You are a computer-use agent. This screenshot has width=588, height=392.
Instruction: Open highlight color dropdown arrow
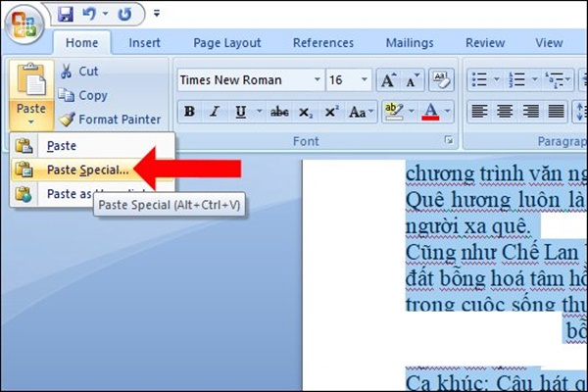click(x=412, y=111)
